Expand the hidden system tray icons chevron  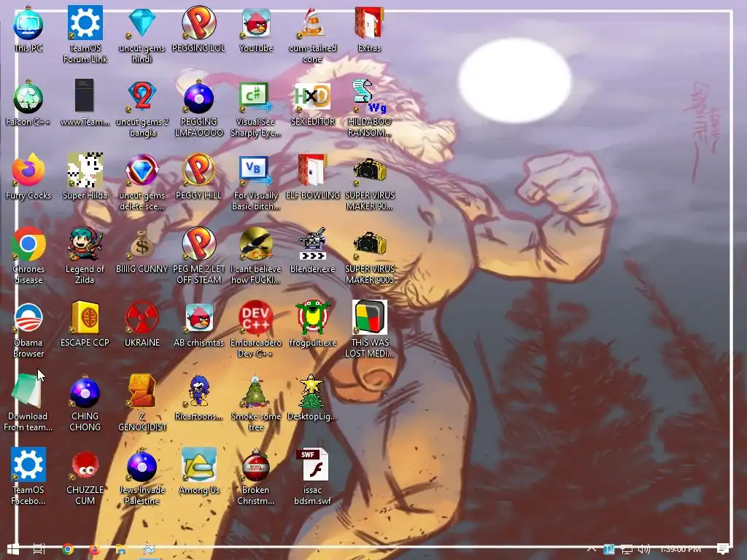[x=591, y=548]
